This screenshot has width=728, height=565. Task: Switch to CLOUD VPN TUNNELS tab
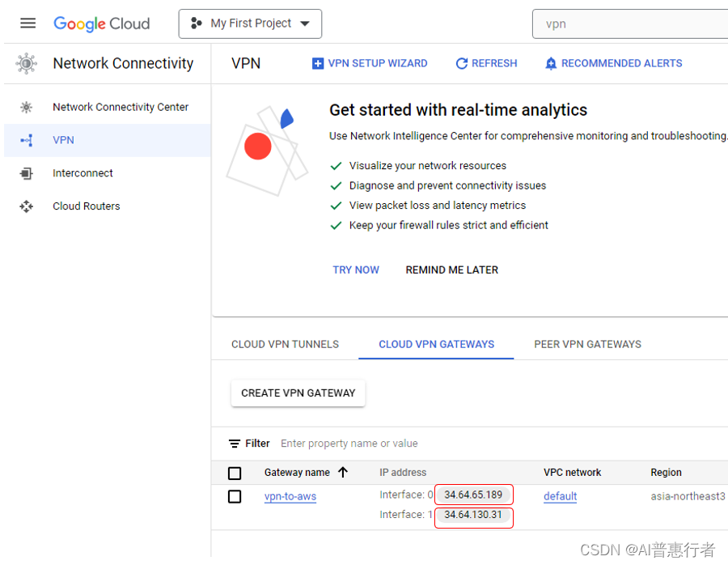[x=285, y=344]
